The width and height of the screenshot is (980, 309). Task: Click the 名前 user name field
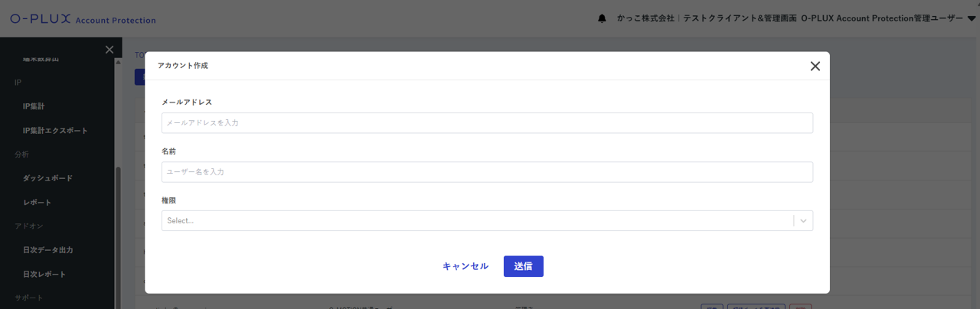click(487, 172)
